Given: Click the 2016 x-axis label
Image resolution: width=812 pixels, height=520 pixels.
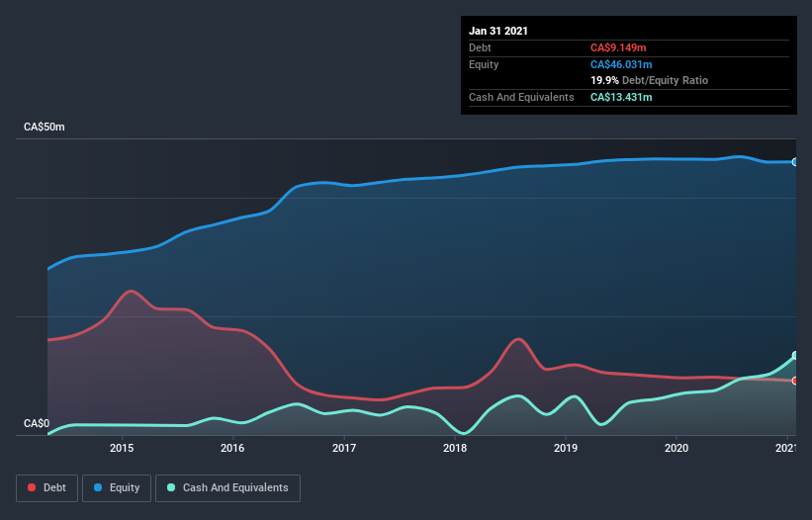Looking at the screenshot, I should coord(232,448).
